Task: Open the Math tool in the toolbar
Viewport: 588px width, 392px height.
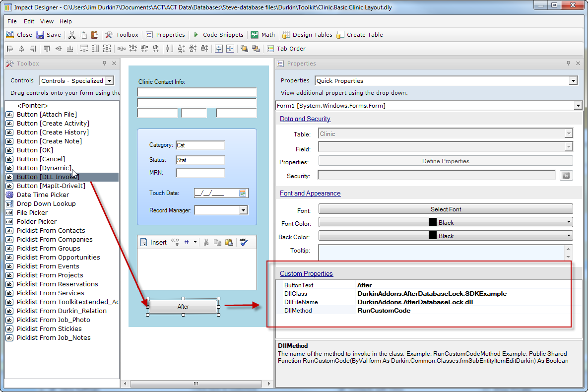Action: 263,35
